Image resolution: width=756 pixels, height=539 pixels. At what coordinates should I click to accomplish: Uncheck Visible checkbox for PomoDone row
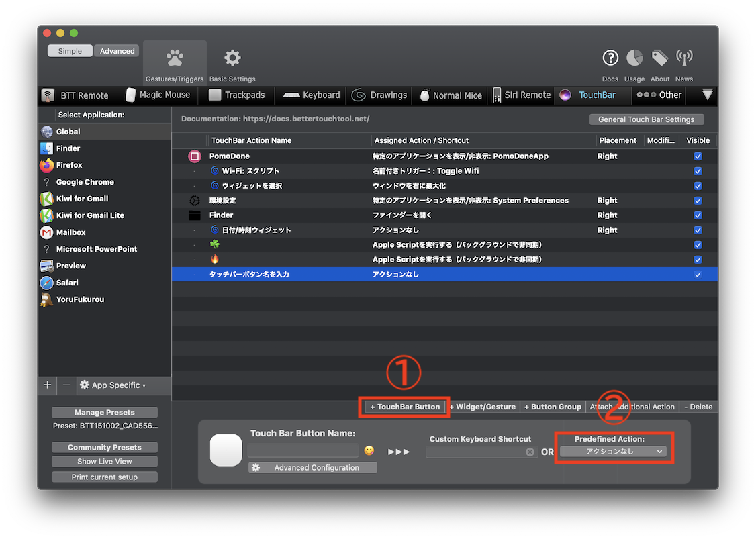pos(698,156)
